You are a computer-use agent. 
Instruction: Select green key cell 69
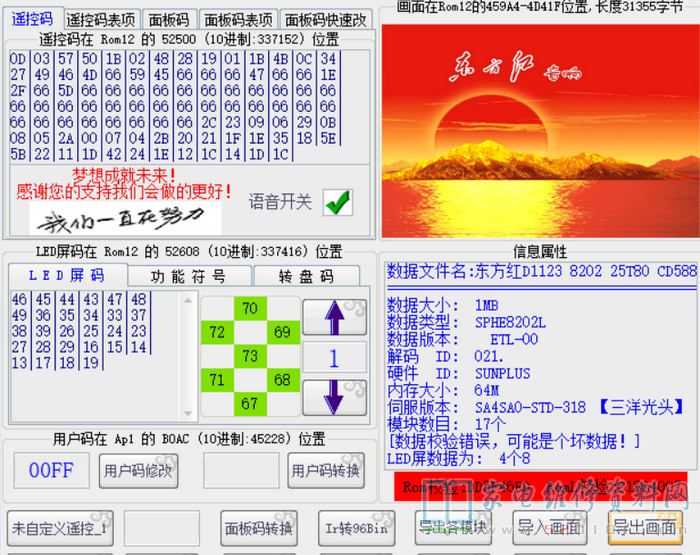point(283,332)
